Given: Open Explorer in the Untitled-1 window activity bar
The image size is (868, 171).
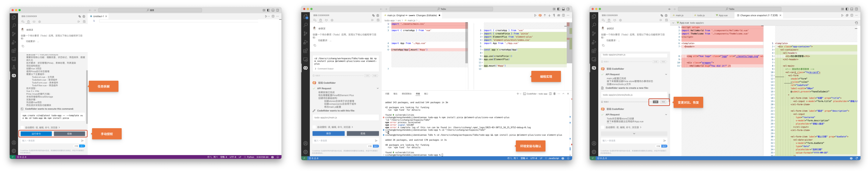Looking at the screenshot, I should [14, 17].
